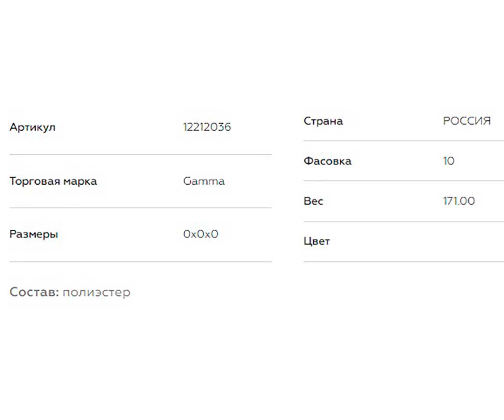Click the Артикул label
504x420 pixels.
pos(32,127)
